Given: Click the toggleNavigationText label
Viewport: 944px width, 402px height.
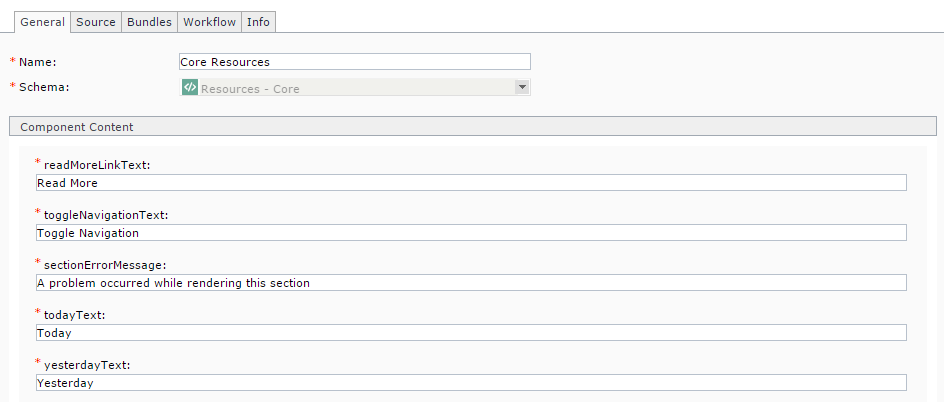Looking at the screenshot, I should (105, 215).
